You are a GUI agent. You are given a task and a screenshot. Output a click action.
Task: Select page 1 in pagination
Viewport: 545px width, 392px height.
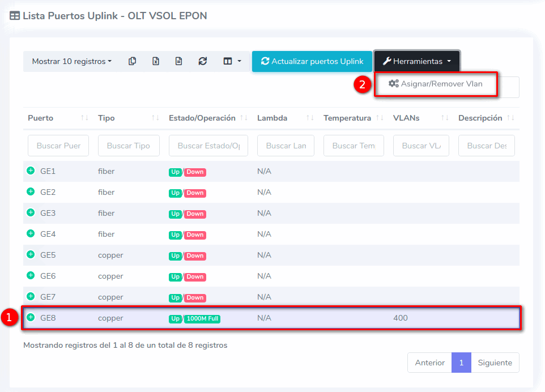pos(461,363)
